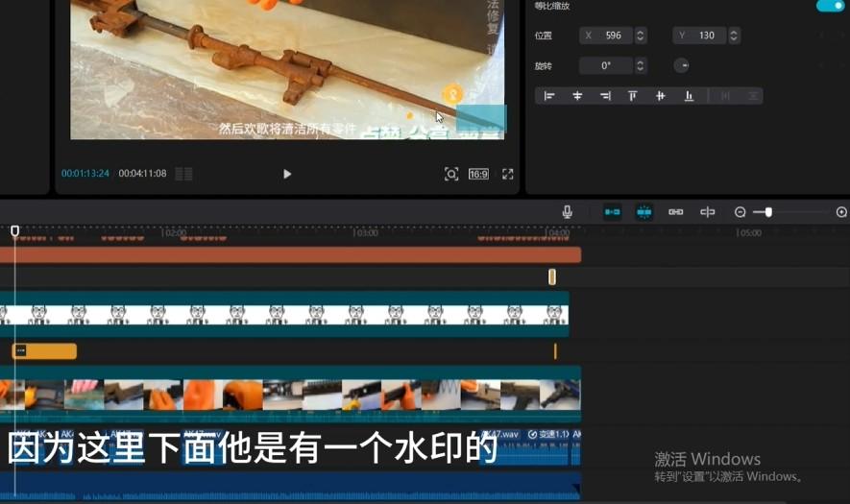This screenshot has height=504, width=850.
Task: Click the rotation angle stepper arrows
Action: pyautogui.click(x=641, y=65)
